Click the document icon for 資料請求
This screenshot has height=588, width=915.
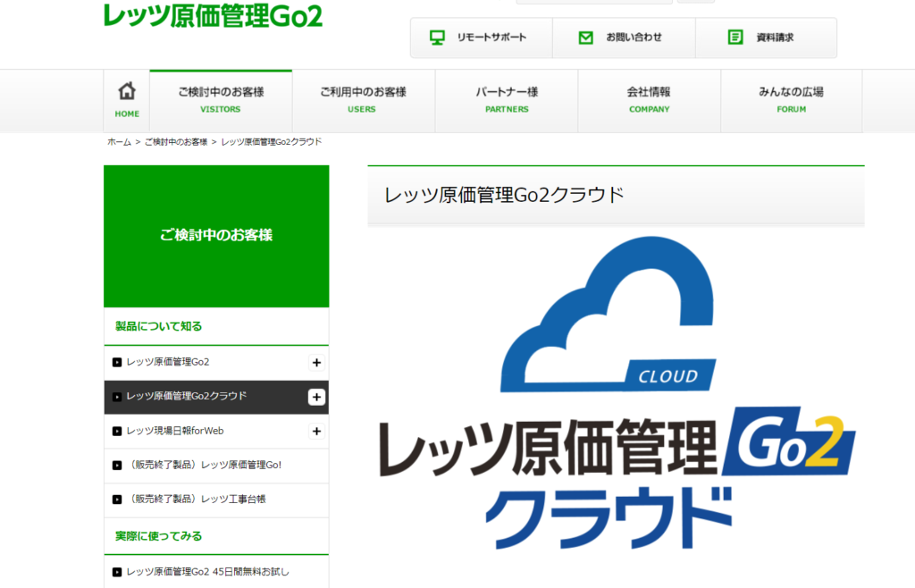click(x=735, y=38)
